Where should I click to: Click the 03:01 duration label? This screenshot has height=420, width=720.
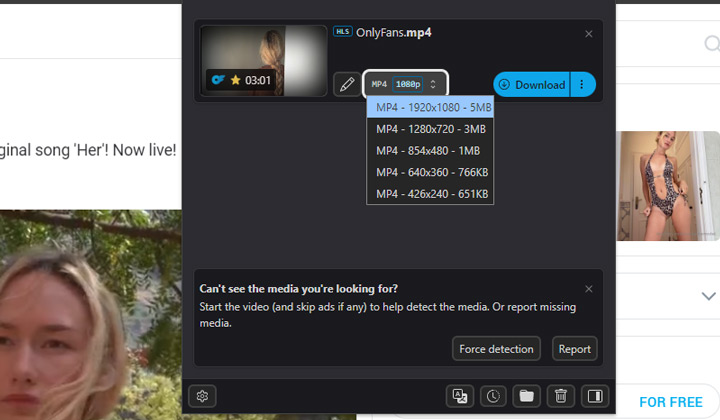[x=258, y=80]
